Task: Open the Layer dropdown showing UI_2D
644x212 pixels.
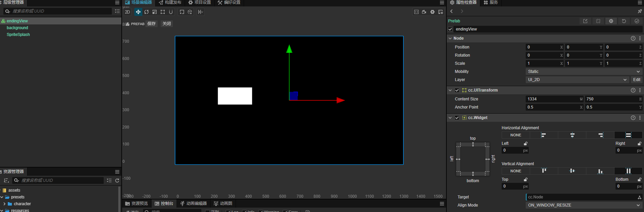Action: tap(577, 80)
